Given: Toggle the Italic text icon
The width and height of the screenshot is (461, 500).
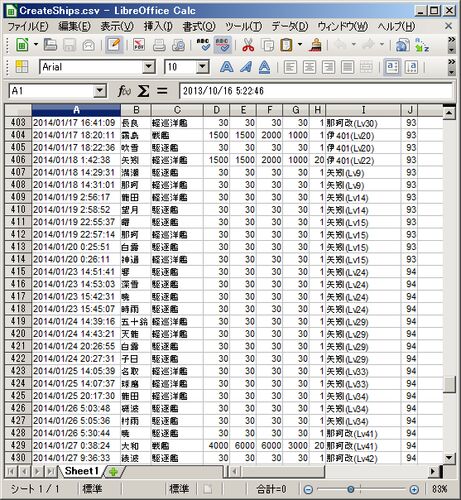Looking at the screenshot, I should click(x=246, y=67).
